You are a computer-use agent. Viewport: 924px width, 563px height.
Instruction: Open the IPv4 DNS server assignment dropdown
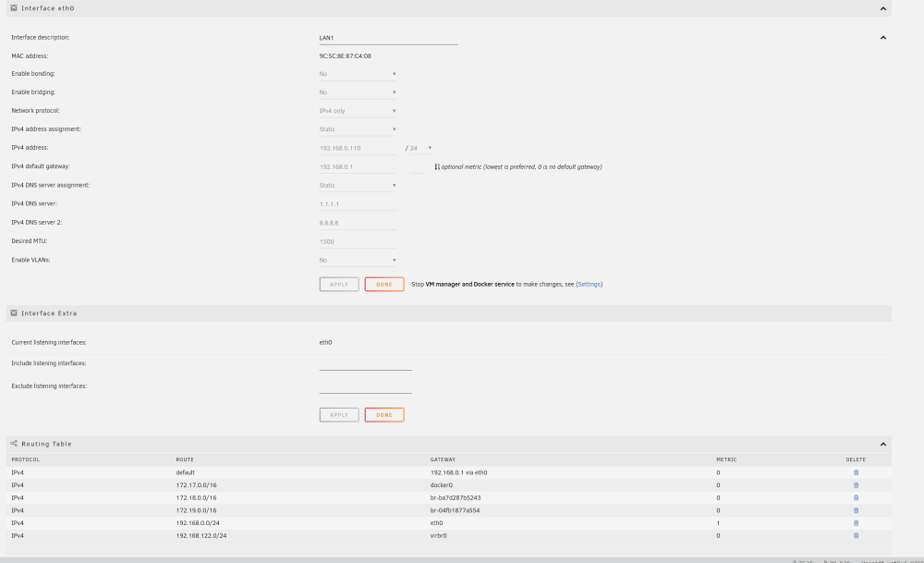click(x=357, y=185)
